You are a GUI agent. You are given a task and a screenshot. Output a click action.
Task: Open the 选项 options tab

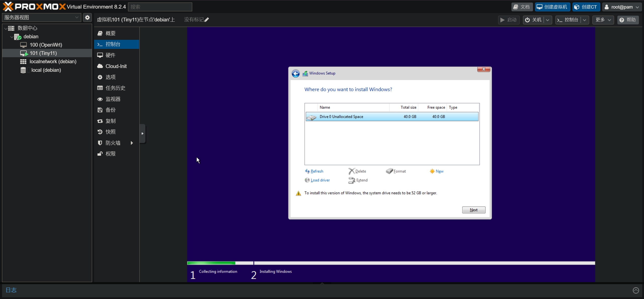pos(117,77)
